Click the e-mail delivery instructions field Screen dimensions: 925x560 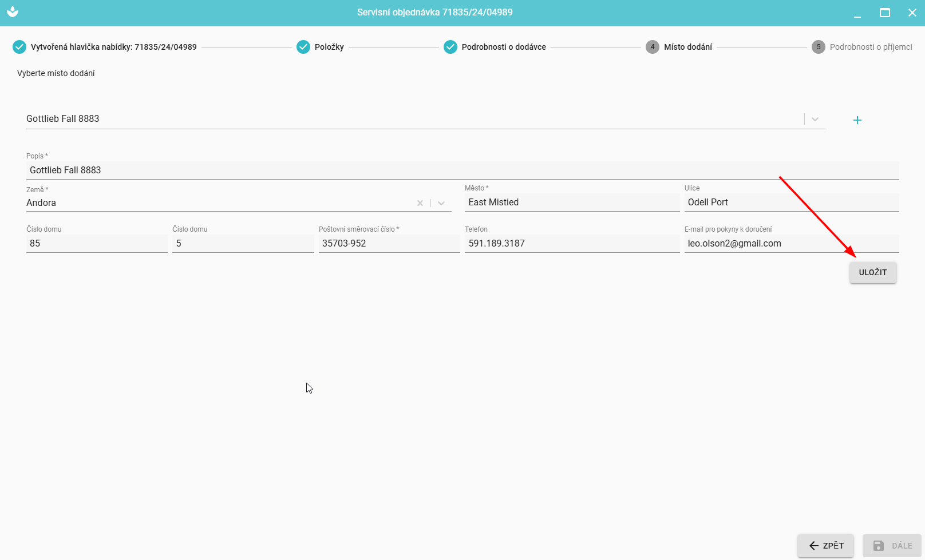pos(791,244)
